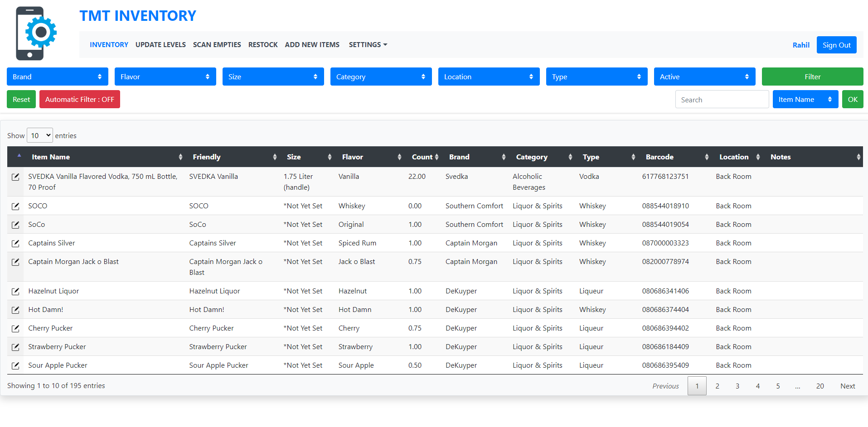Jump to page 20 of results
This screenshot has width=868, height=427.
(820, 386)
